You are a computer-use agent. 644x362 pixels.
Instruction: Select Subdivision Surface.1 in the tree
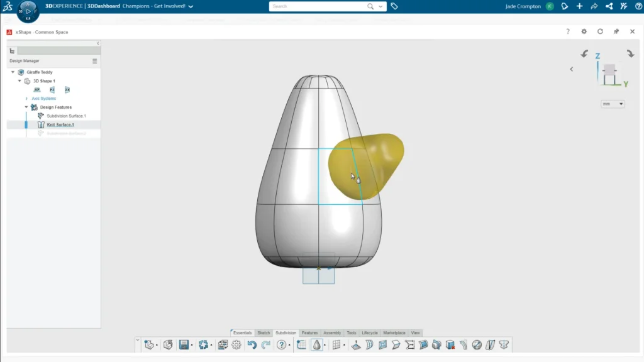[x=66, y=116]
